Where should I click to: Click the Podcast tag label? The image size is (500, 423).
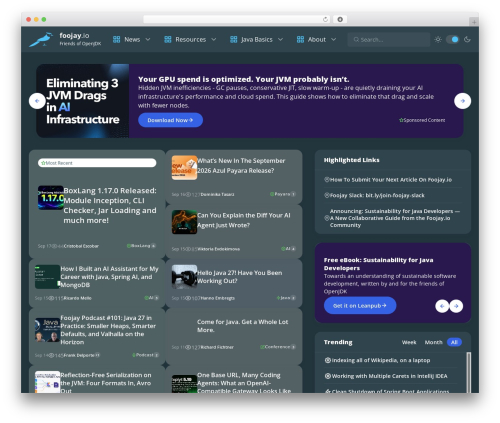click(146, 355)
